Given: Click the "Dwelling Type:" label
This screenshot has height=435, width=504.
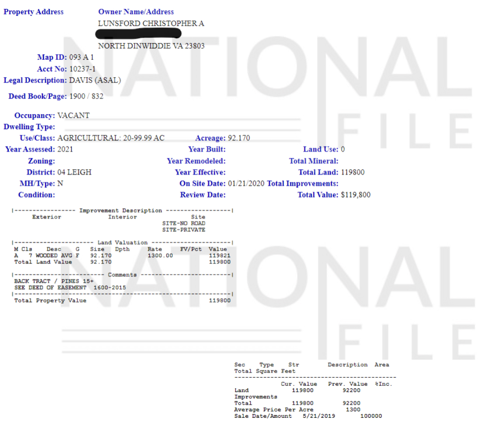Looking at the screenshot, I should click(x=29, y=127).
